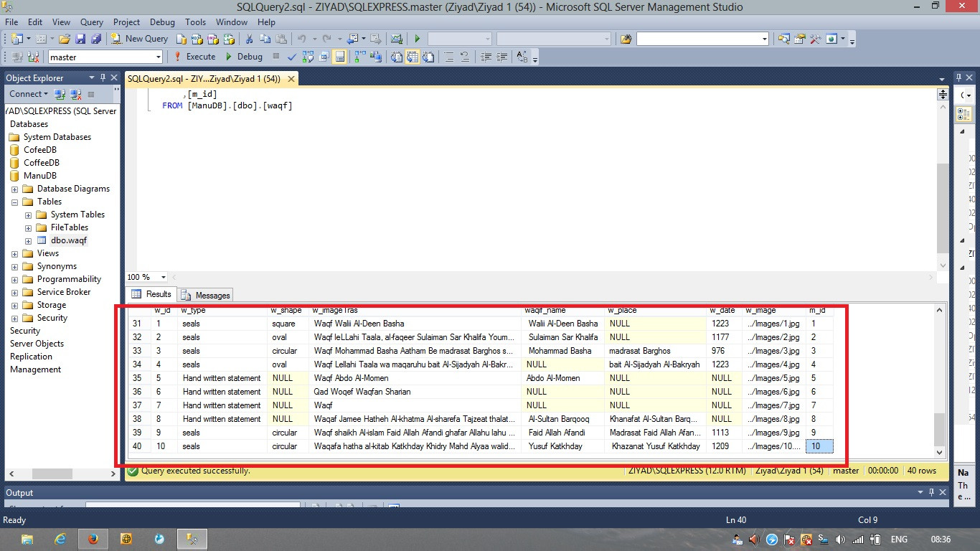Viewport: 980px width, 551px height.
Task: Click the Analysis Services MDX Query icon
Action: tap(197, 39)
